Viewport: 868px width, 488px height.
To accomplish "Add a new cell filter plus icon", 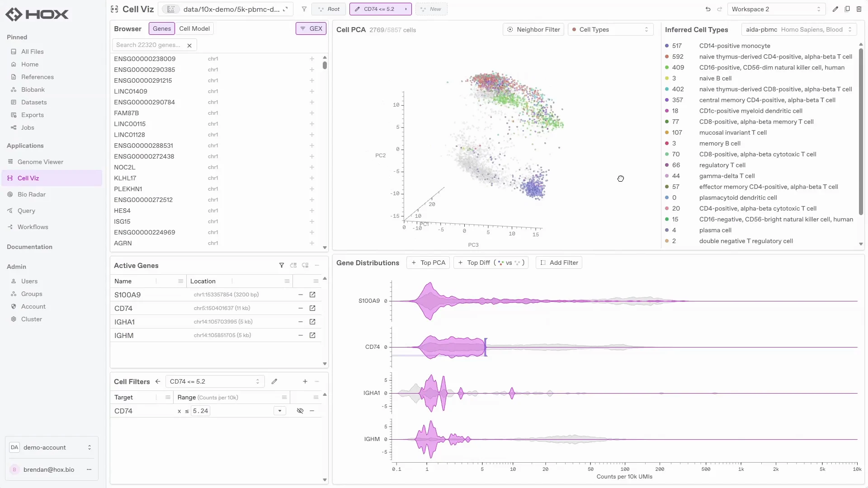I will coord(305,381).
